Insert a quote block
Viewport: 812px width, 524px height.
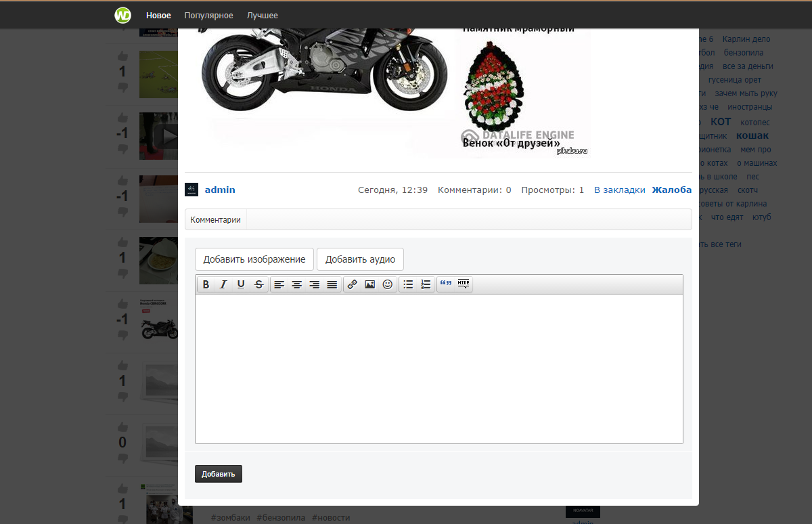coord(445,285)
